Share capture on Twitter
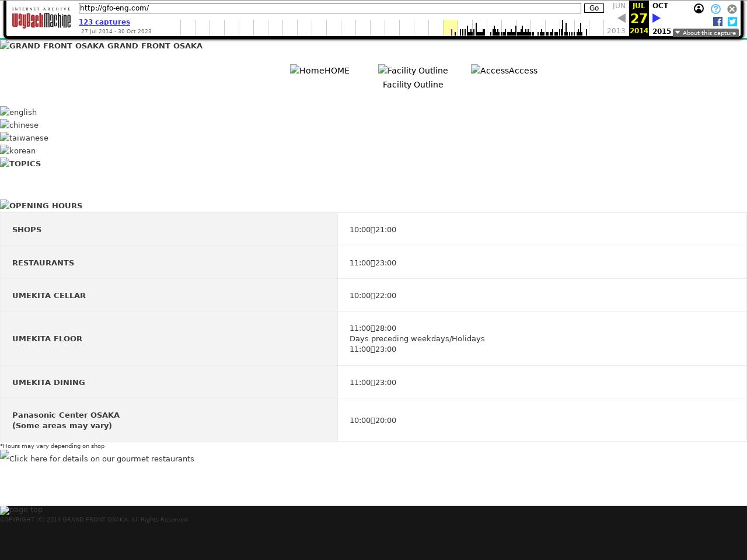The width and height of the screenshot is (747, 560). (x=732, y=22)
